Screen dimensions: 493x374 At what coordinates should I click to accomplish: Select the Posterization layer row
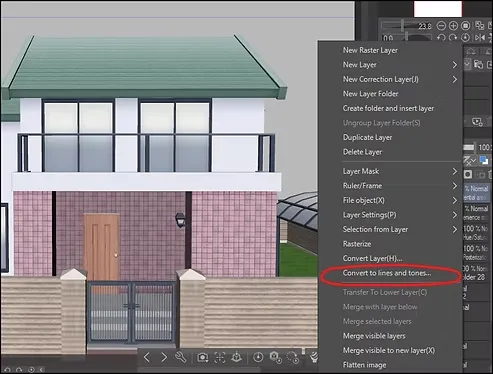(476, 253)
